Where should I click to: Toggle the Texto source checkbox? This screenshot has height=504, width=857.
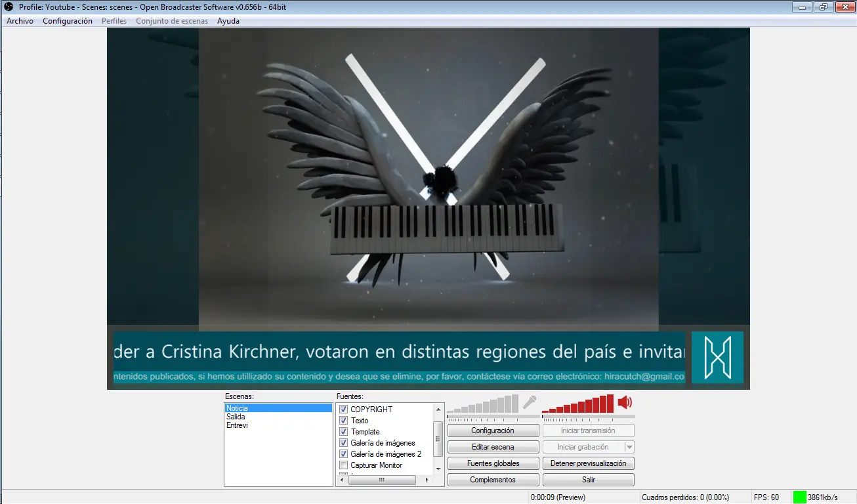point(343,421)
